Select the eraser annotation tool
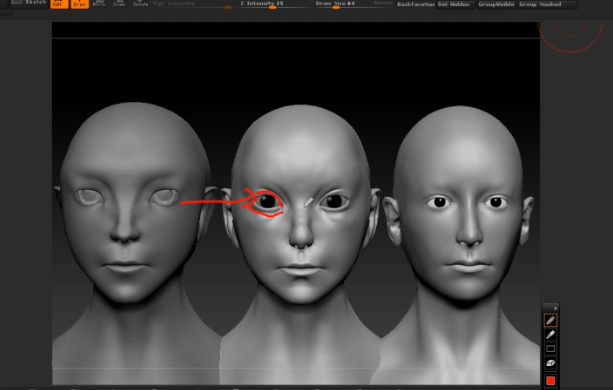 point(550,363)
